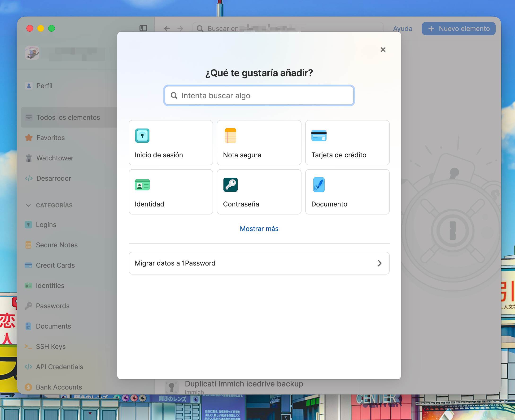Image resolution: width=515 pixels, height=420 pixels.
Task: Choose the Nota segura notepad icon
Action: [230, 136]
